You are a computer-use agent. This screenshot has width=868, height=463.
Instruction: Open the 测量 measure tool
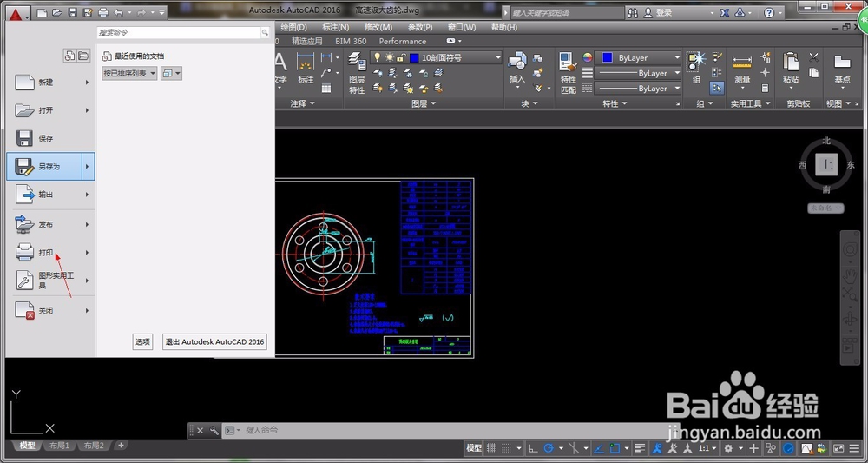coord(742,71)
